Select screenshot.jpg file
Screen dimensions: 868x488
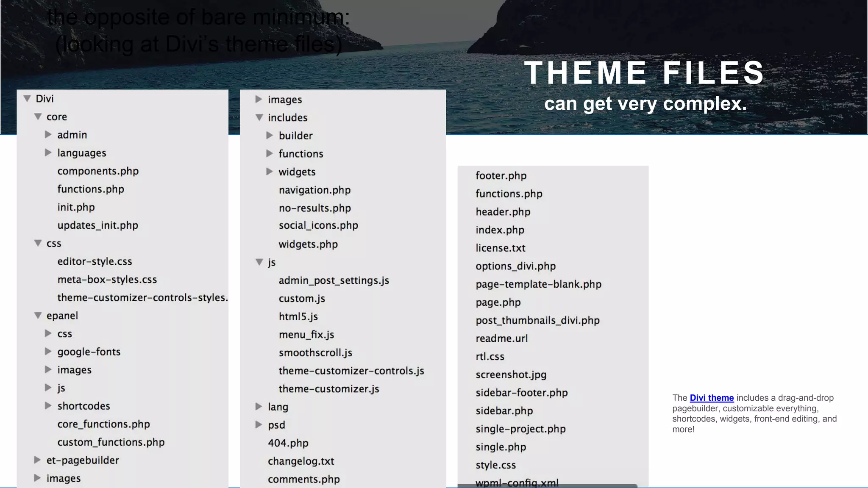[511, 375]
